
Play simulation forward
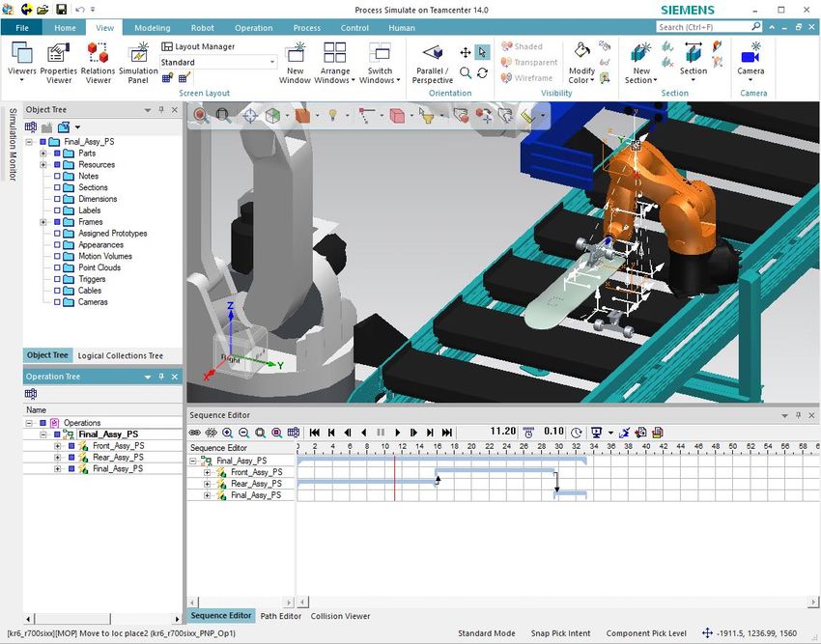397,433
